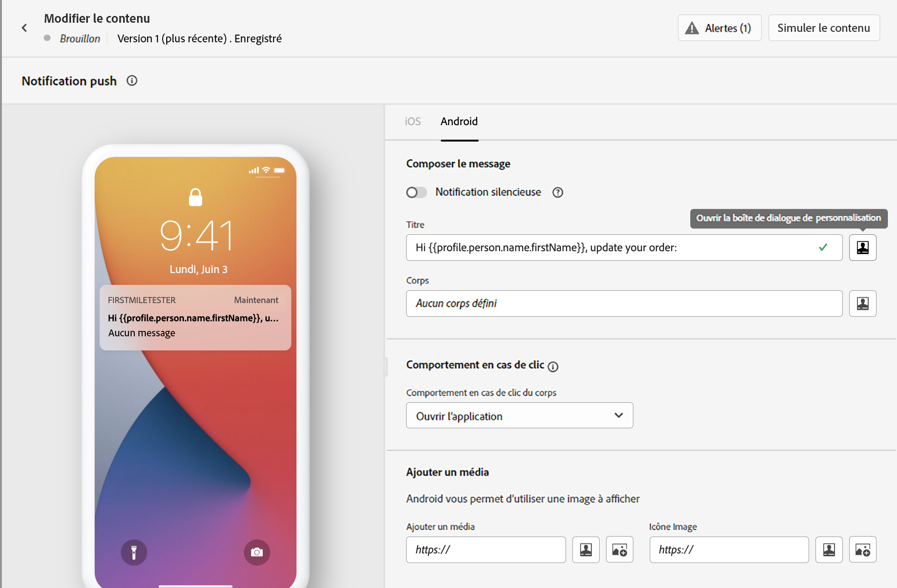Click personalization icon next to Ajouter un média
Screen dimensions: 897x588
click(586, 550)
